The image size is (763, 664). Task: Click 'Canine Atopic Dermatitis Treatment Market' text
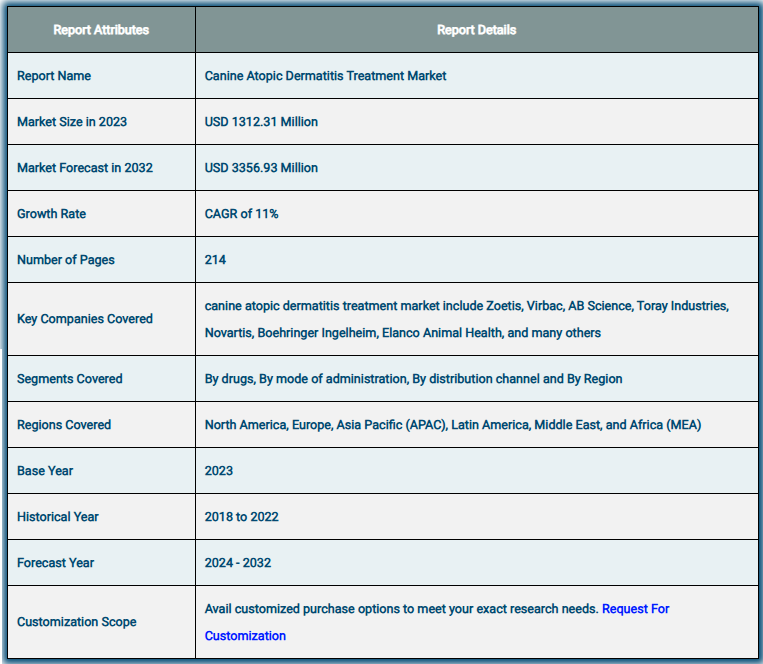click(x=325, y=76)
